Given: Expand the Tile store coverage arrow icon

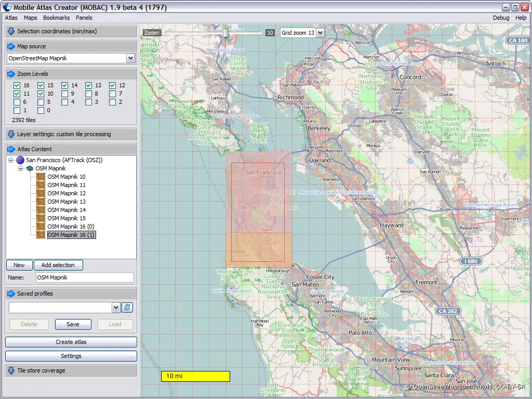Looking at the screenshot, I should pos(11,370).
